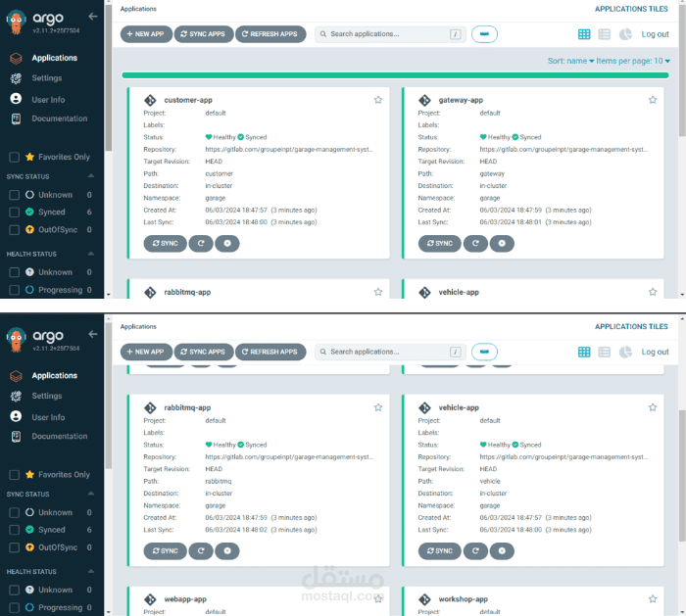
Task: Click green progress bar above application tiles
Action: coord(395,75)
